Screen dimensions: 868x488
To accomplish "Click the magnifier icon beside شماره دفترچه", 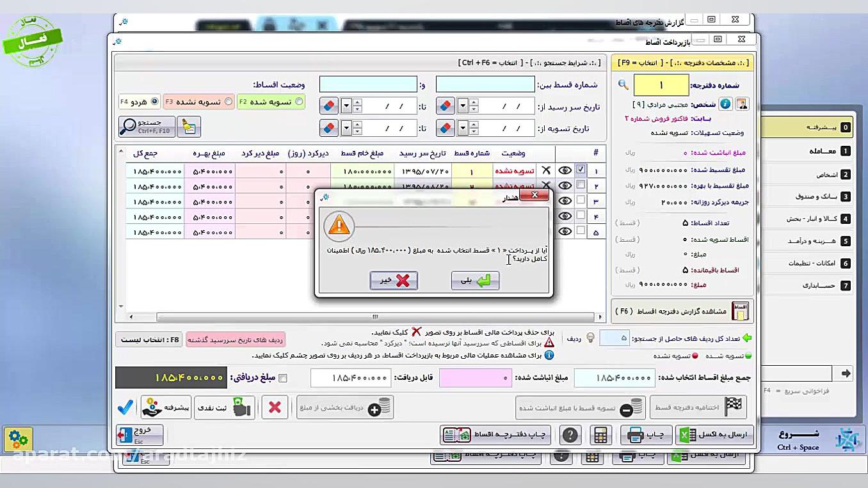I will click(623, 84).
